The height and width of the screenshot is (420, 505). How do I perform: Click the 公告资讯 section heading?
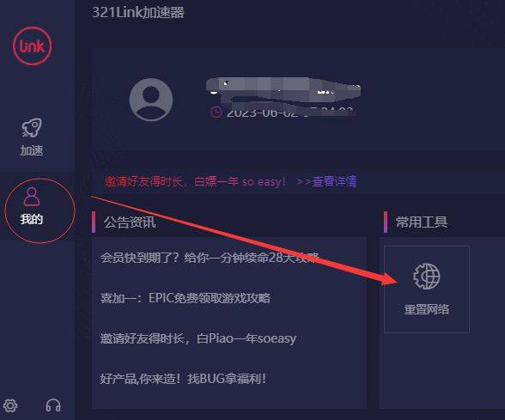tap(130, 222)
